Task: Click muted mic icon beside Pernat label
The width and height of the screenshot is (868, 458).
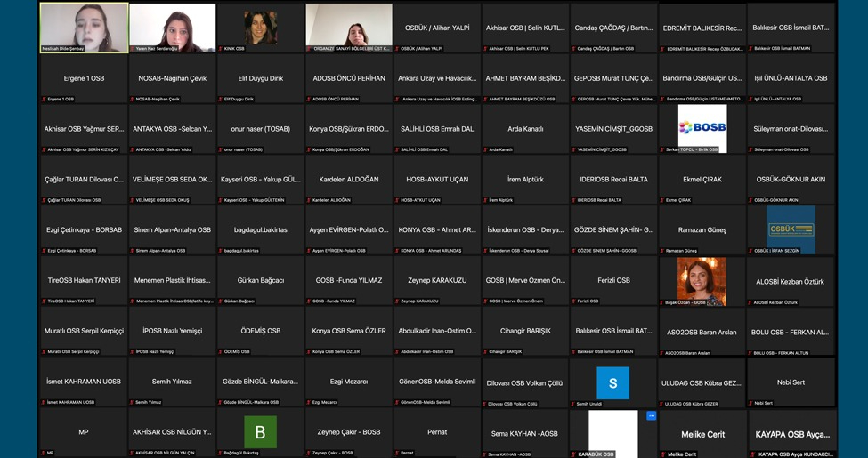Action: [397, 453]
